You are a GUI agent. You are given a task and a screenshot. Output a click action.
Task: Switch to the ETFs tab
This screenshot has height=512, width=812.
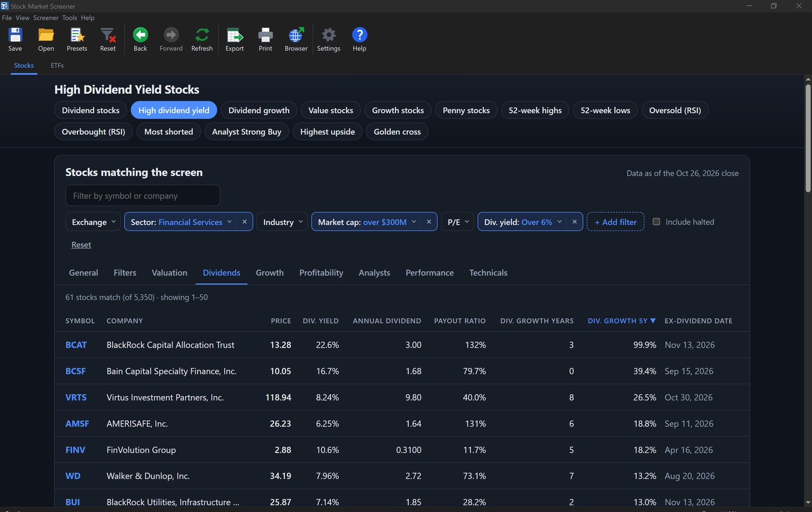(x=57, y=65)
